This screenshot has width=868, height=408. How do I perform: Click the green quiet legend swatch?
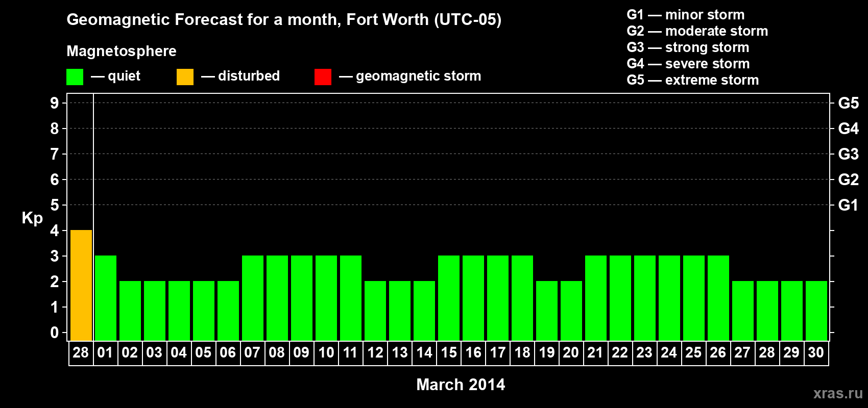tap(75, 77)
